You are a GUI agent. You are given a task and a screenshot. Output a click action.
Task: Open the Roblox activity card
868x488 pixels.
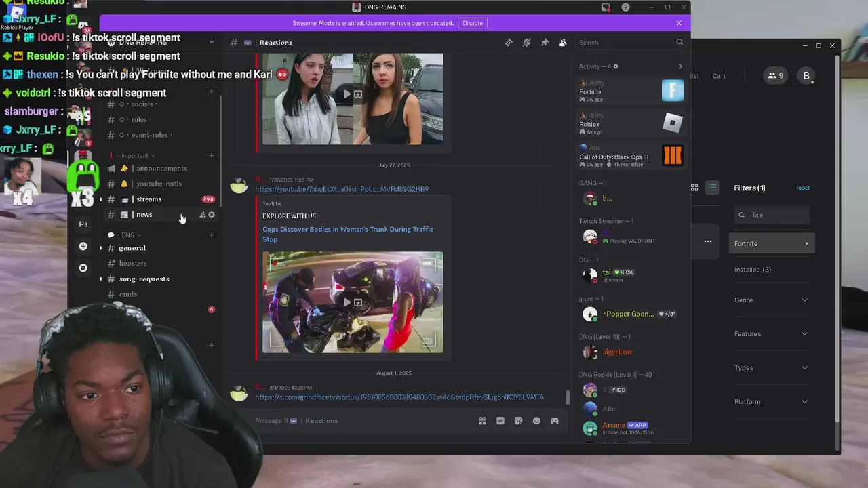631,123
